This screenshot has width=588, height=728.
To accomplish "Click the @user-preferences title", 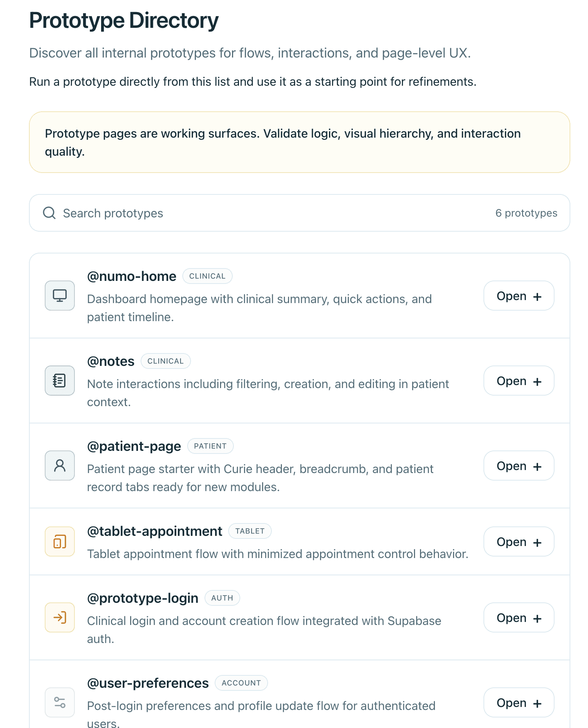I will [148, 683].
